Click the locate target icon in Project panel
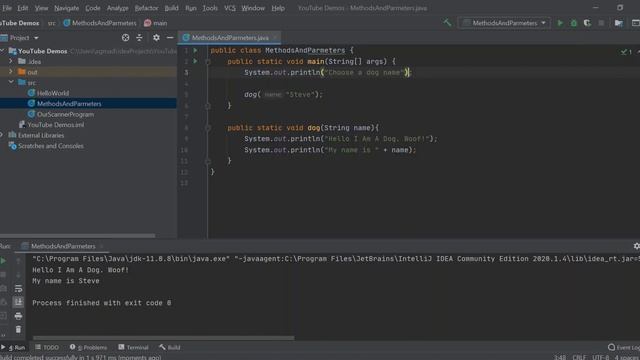This screenshot has width=640, height=360. [x=125, y=38]
